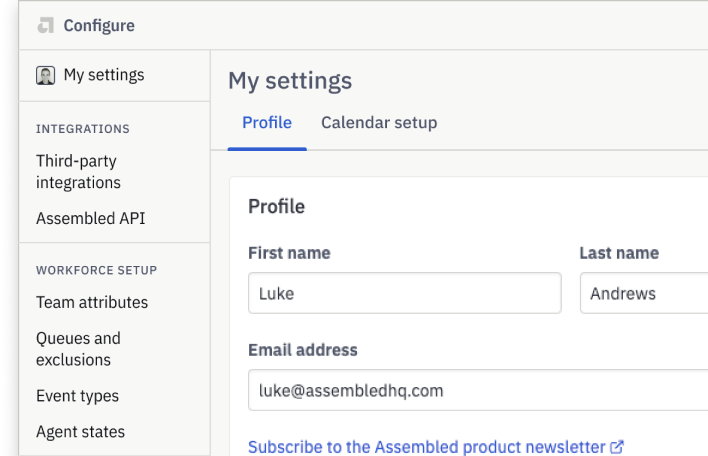Switch to the Profile tab
This screenshot has height=456, width=708.
[x=267, y=123]
